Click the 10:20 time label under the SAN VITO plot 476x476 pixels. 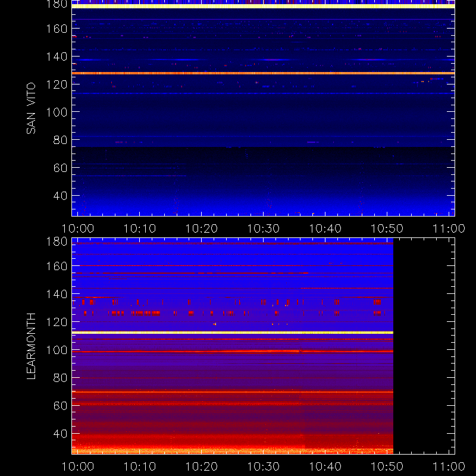[x=202, y=228]
